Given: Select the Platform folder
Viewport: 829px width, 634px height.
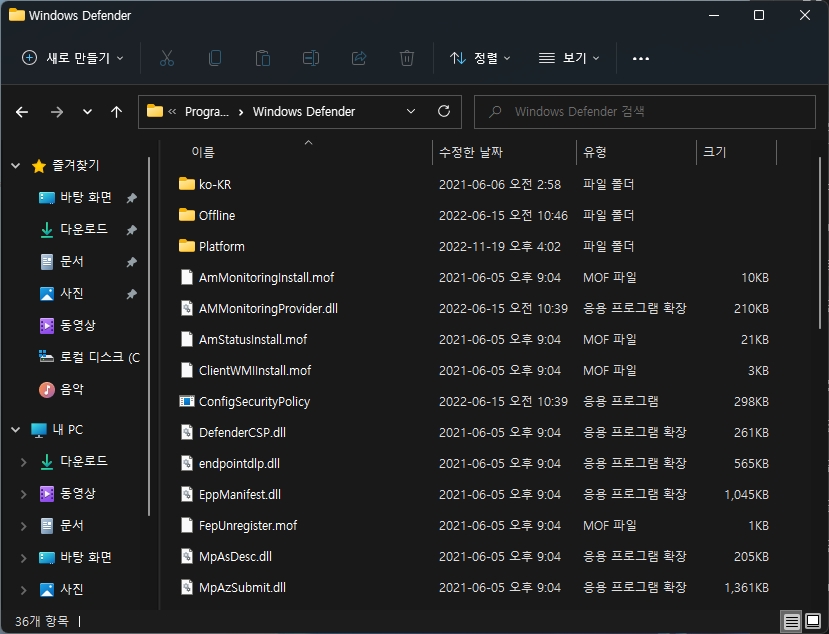Looking at the screenshot, I should pos(222,246).
